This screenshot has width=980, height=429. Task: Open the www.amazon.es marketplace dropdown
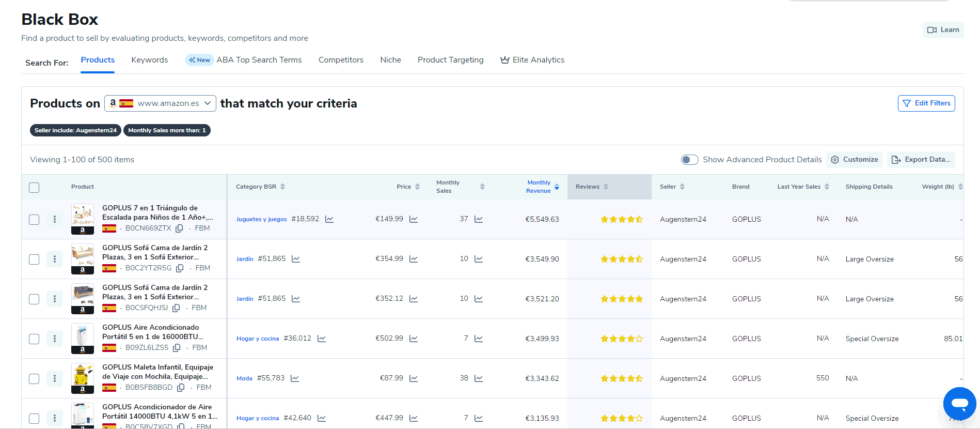tap(160, 103)
